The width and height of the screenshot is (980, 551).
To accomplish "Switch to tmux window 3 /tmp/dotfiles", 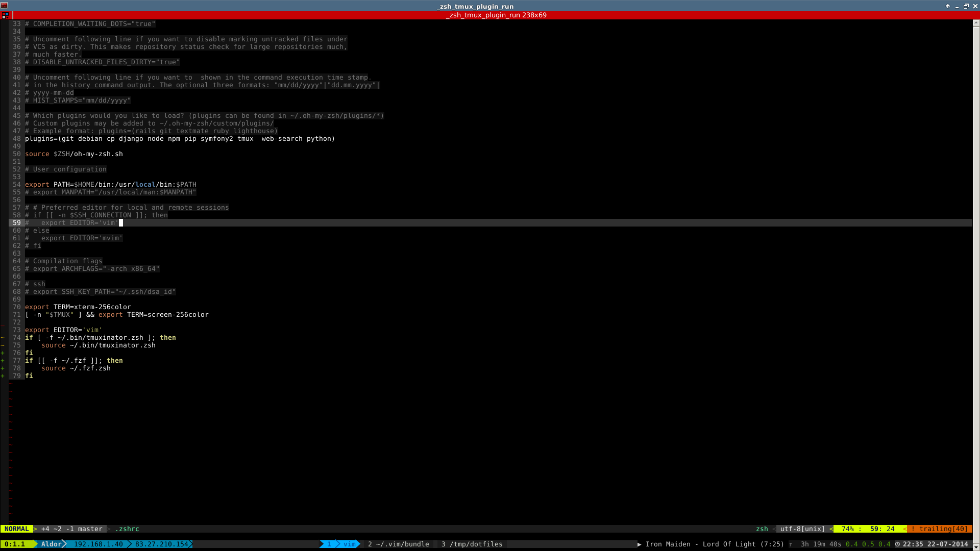I will (472, 544).
